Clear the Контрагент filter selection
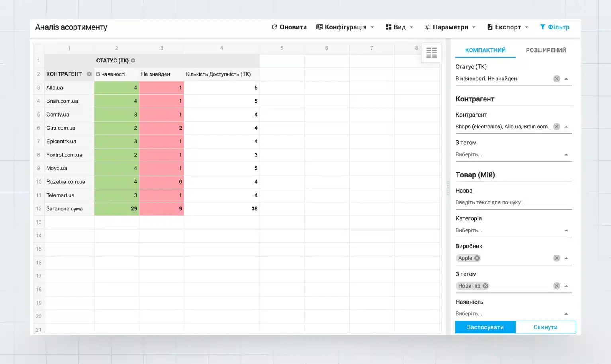 click(x=556, y=127)
